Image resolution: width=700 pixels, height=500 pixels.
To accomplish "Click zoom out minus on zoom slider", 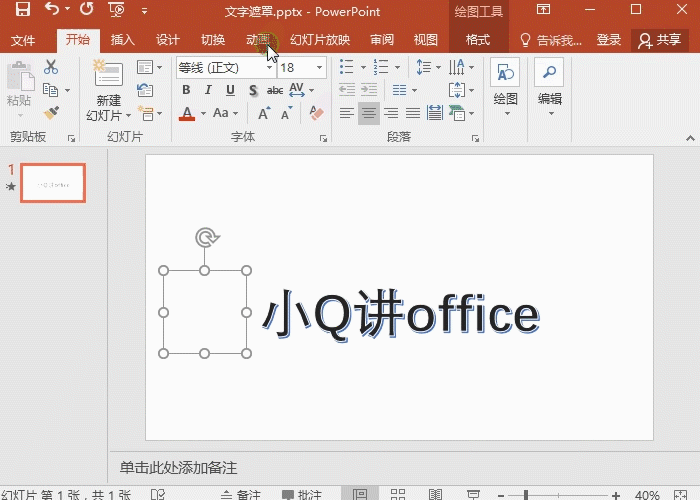I will [x=501, y=495].
